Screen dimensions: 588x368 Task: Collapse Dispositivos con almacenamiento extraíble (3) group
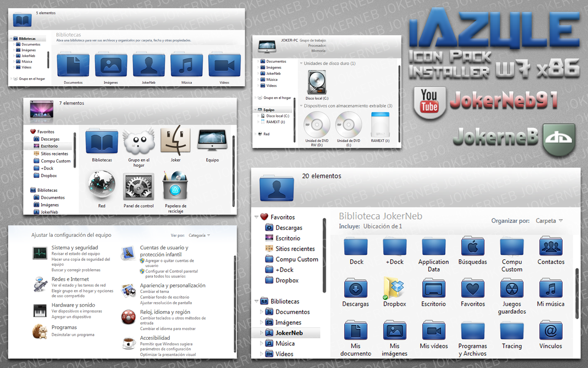[301, 106]
